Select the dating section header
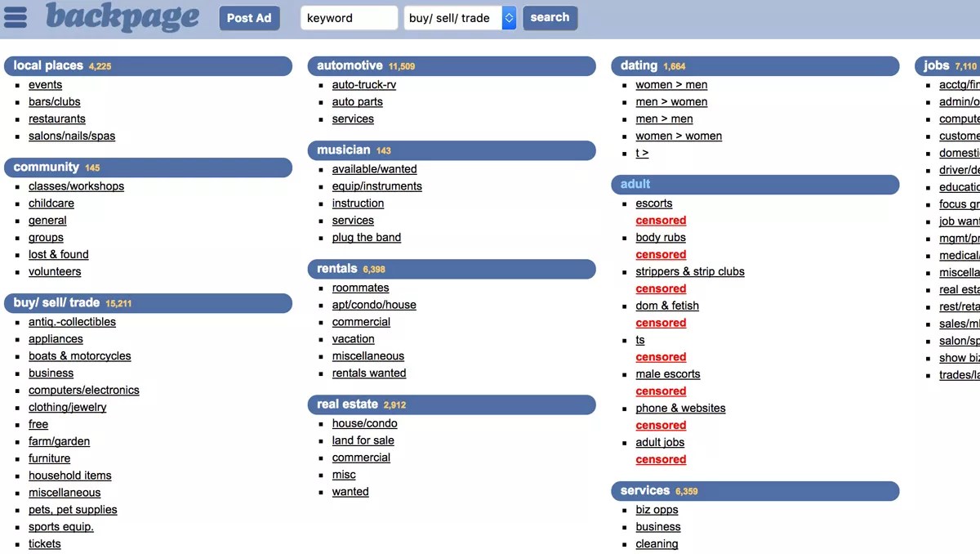This screenshot has height=554, width=980. point(639,66)
